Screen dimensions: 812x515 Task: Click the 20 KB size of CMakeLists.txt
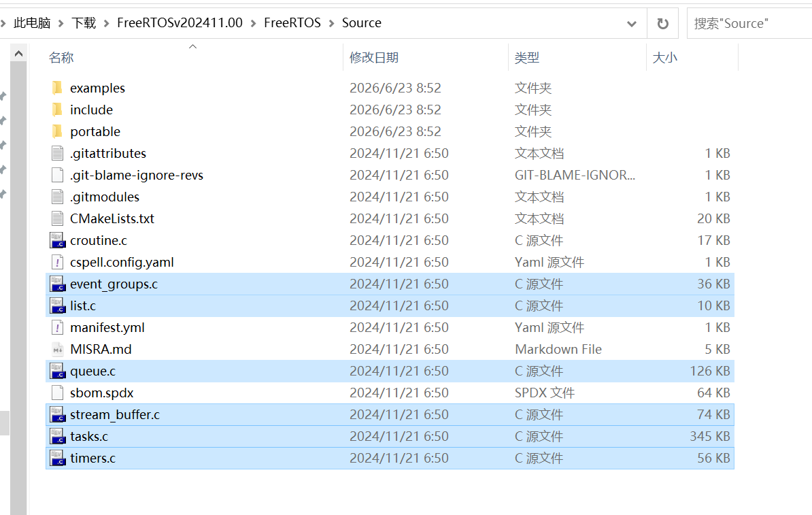click(713, 218)
